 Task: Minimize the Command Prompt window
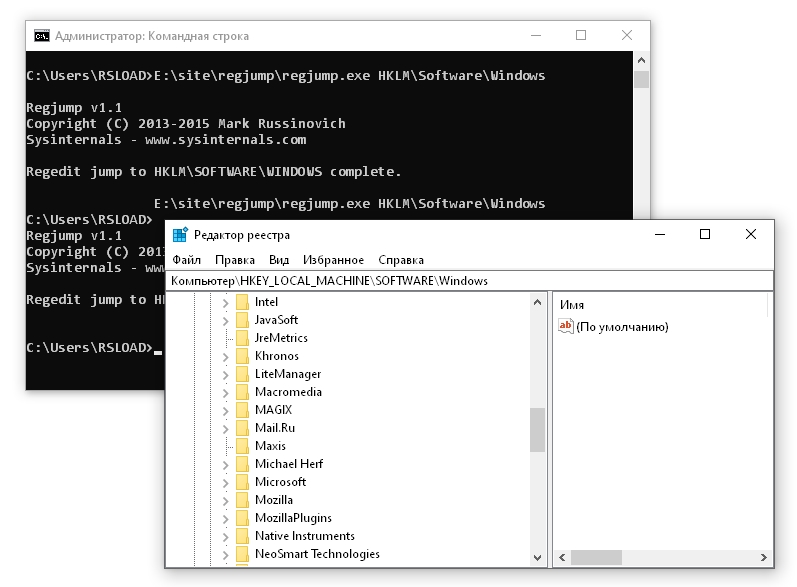coord(536,36)
